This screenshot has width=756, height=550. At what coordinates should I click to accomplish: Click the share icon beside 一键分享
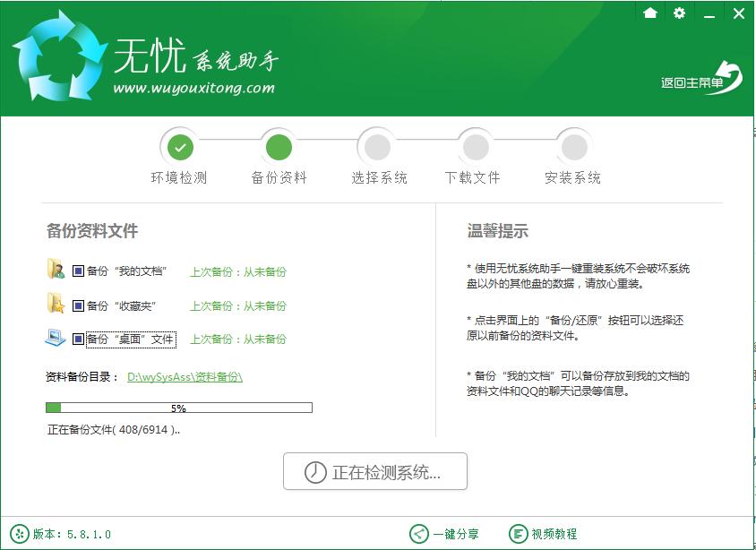tap(417, 532)
